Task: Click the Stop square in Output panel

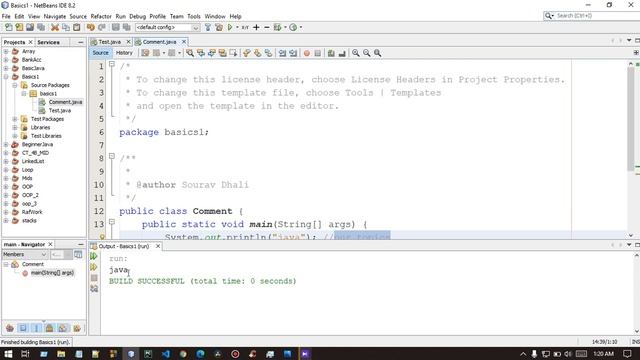Action: point(94,278)
